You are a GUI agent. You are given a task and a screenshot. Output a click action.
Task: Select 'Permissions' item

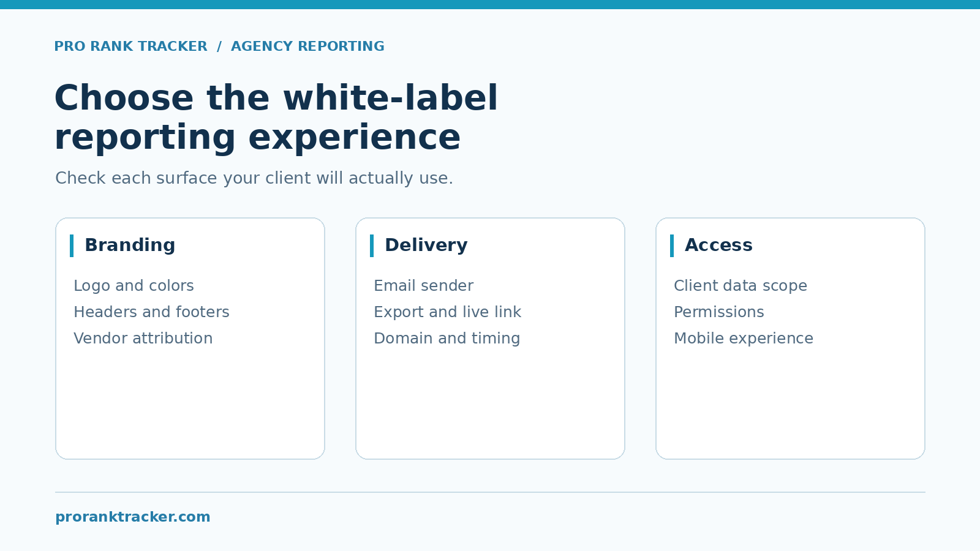click(718, 312)
